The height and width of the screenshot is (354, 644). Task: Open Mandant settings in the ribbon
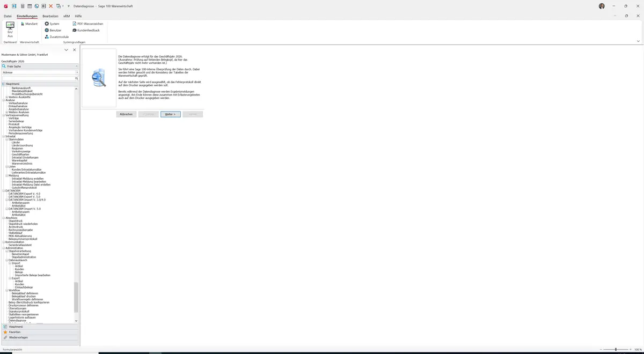point(30,24)
